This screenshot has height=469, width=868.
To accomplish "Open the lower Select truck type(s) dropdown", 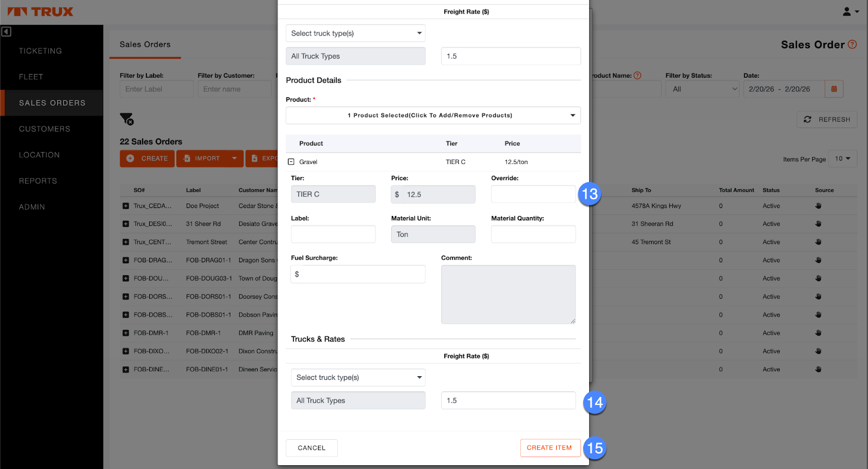I will pos(358,377).
